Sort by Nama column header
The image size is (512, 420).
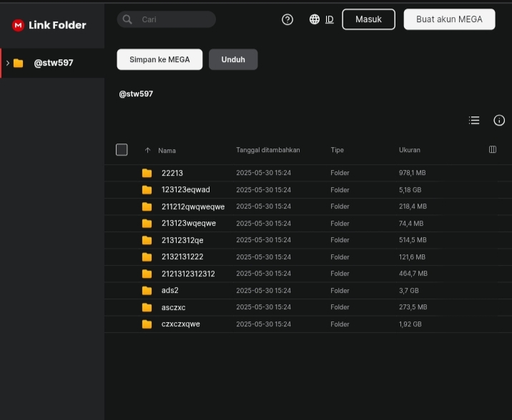[167, 150]
